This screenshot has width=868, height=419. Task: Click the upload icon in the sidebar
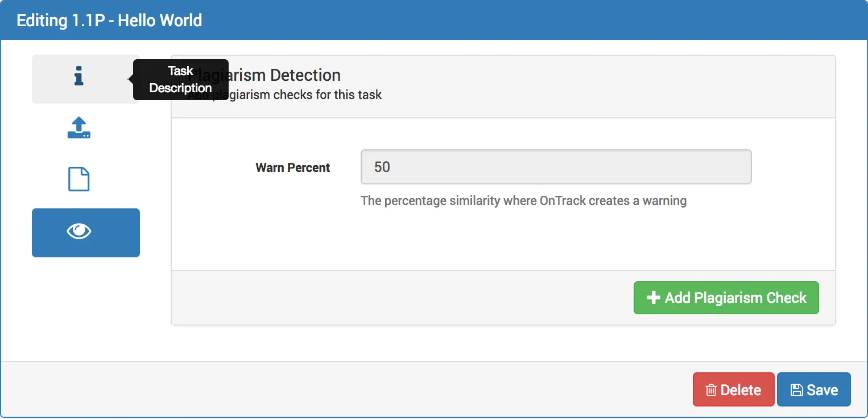[79, 127]
